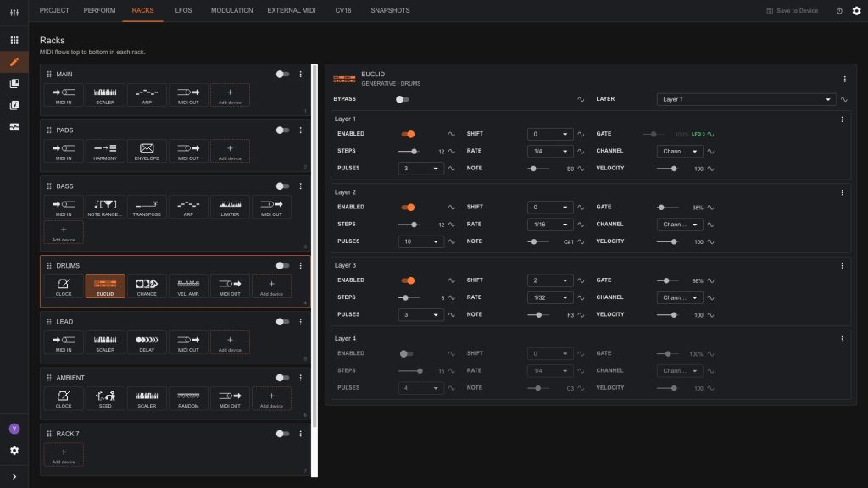Viewport: 868px width, 488px height.
Task: Select the Scaler device in Main rack
Action: tap(105, 95)
